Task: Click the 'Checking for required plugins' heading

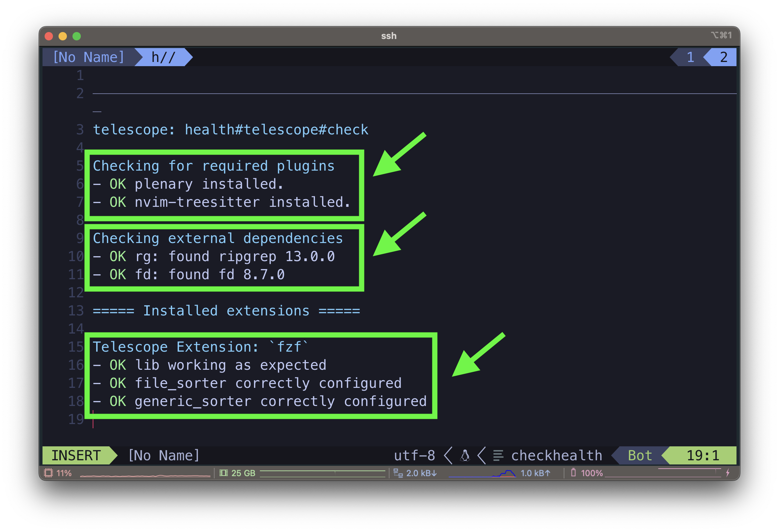Action: (x=214, y=166)
